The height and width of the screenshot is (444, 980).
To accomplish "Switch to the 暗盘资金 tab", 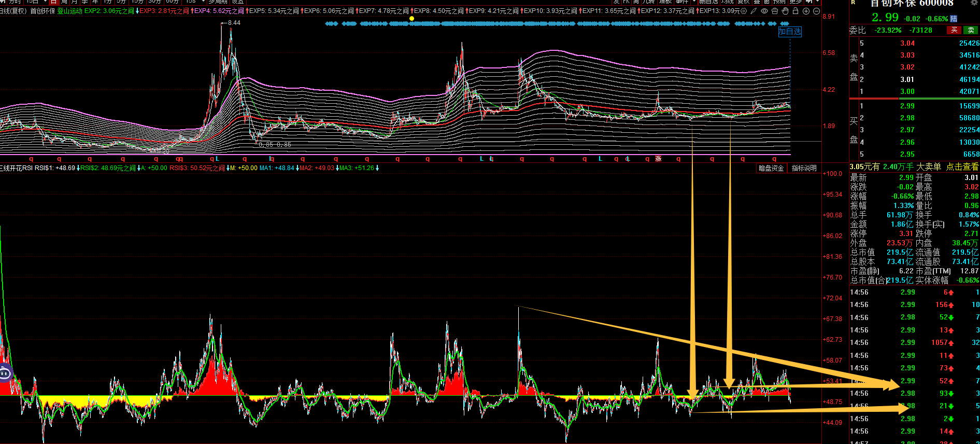I will (771, 168).
